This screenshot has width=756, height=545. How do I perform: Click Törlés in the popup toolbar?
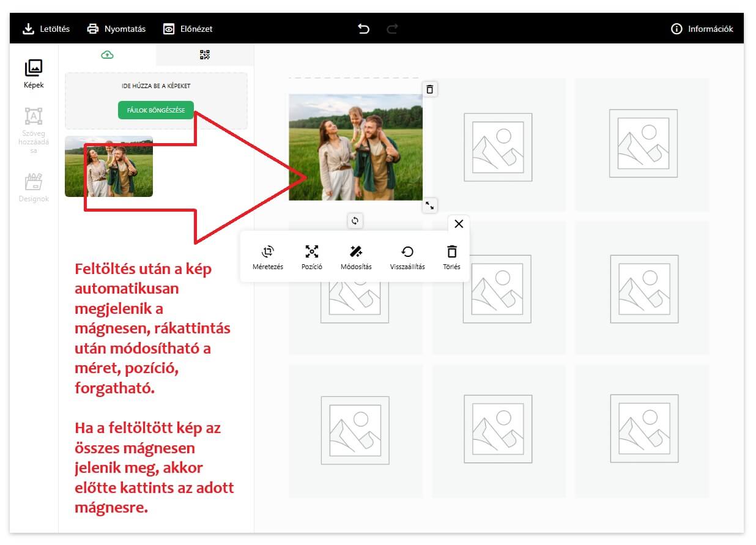point(451,257)
